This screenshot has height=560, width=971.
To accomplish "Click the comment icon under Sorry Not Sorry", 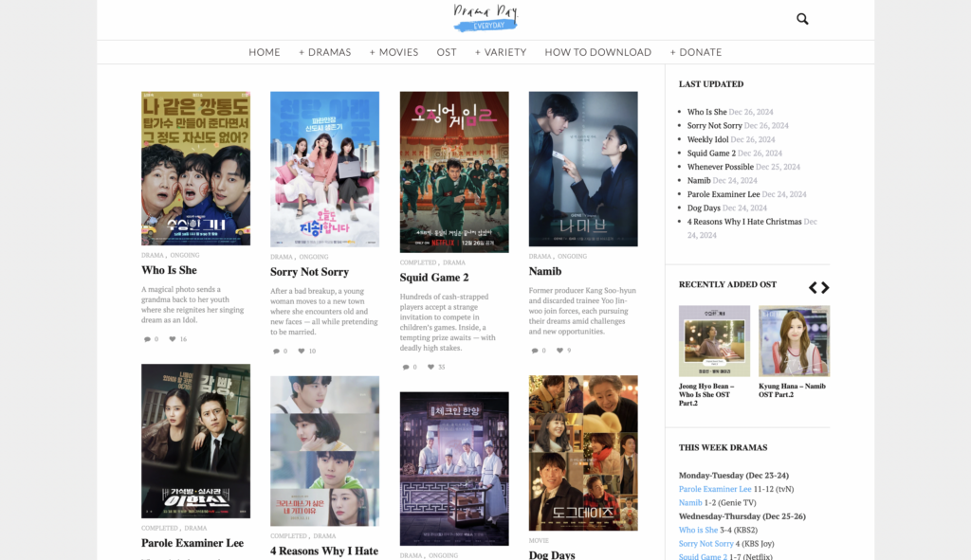I will point(276,351).
